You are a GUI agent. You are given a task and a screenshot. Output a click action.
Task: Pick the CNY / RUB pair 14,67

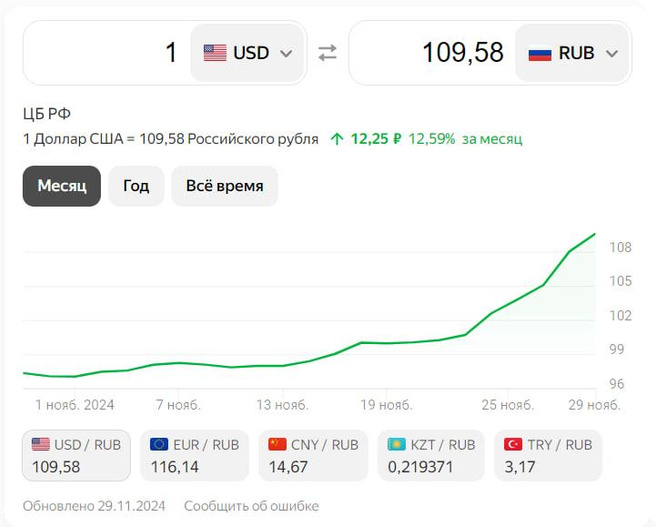coord(312,455)
